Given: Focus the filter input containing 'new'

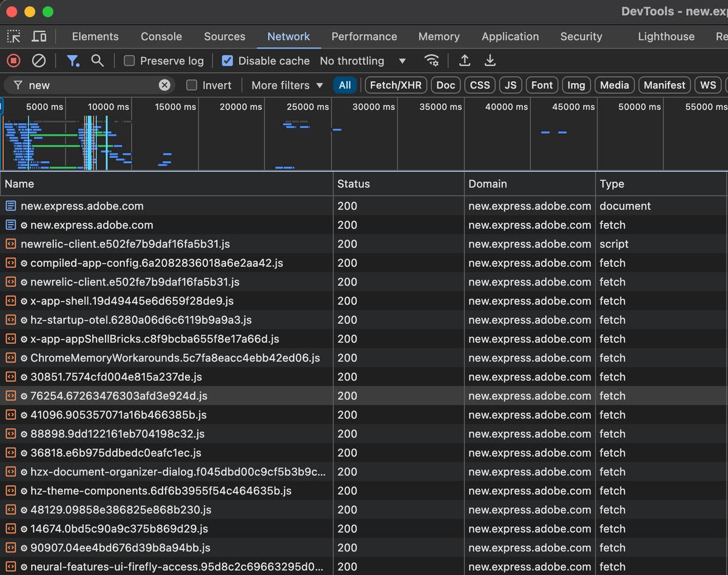Looking at the screenshot, I should [91, 85].
